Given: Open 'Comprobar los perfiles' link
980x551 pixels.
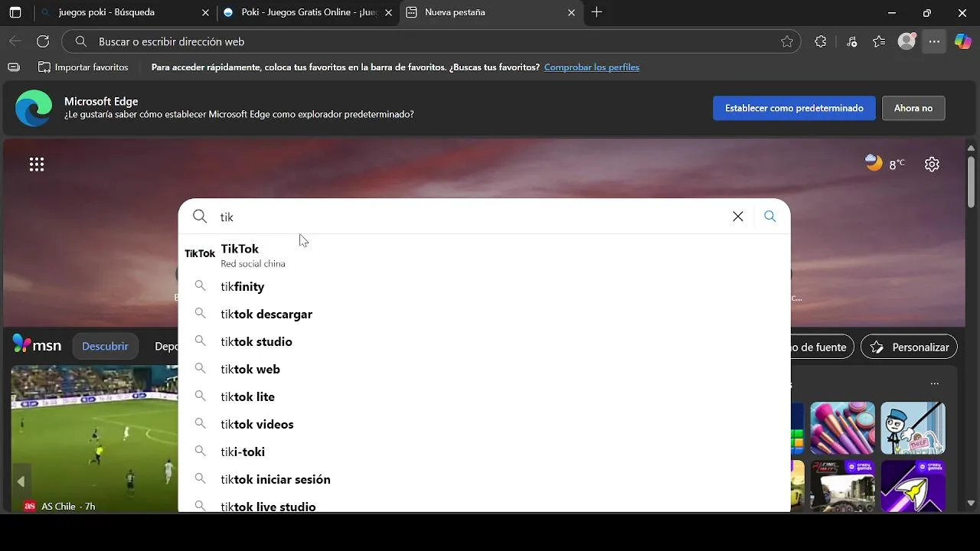Looking at the screenshot, I should point(592,67).
